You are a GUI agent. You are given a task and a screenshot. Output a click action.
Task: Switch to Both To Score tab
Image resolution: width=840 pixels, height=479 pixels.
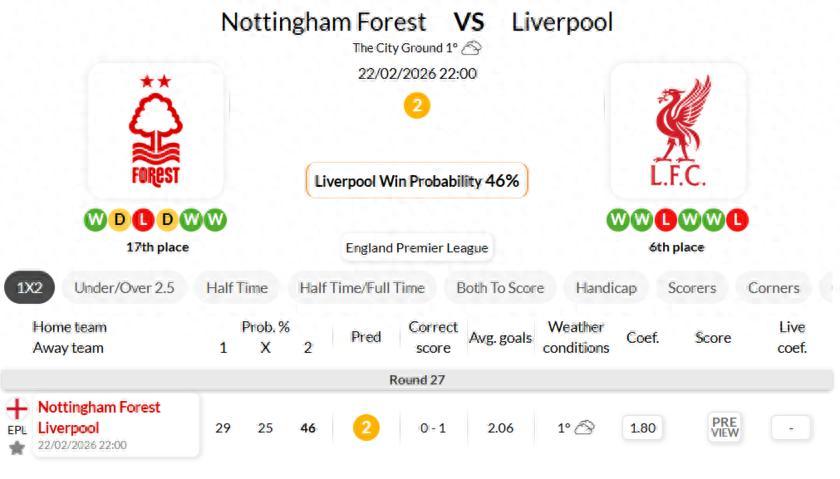500,288
